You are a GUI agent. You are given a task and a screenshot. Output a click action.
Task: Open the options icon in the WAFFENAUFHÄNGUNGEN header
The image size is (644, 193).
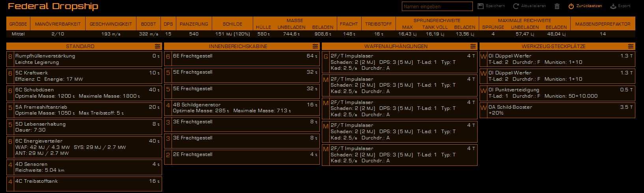click(473, 46)
